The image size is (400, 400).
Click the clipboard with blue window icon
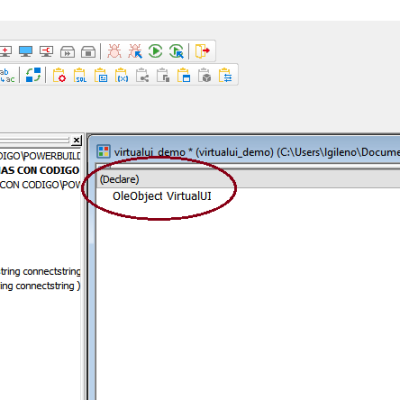coord(184,75)
